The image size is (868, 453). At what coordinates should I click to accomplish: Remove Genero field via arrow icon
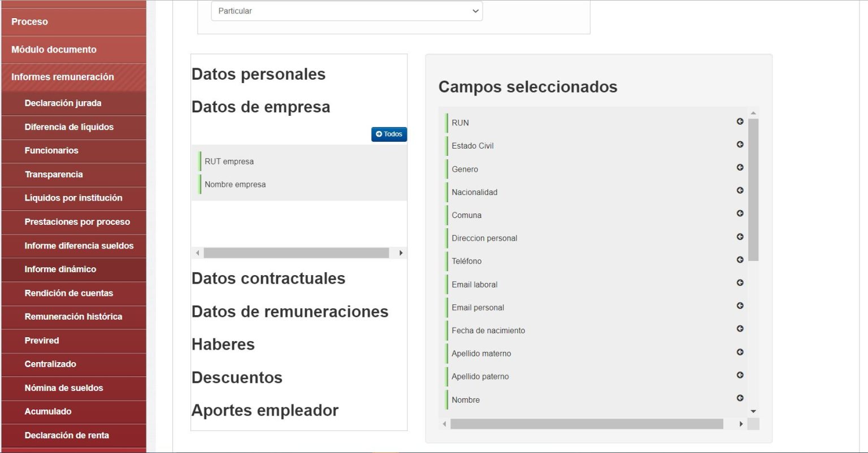pyautogui.click(x=740, y=168)
